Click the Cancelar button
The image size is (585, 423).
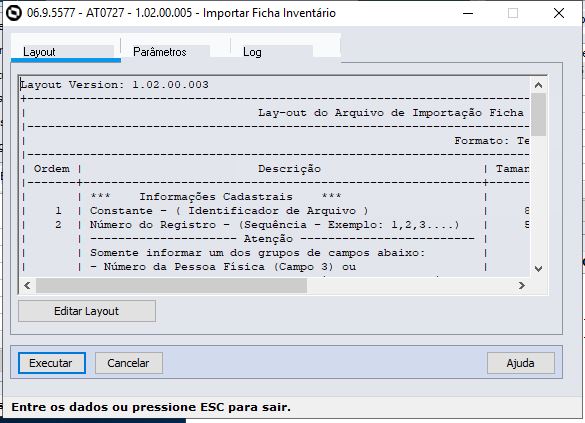pyautogui.click(x=129, y=363)
